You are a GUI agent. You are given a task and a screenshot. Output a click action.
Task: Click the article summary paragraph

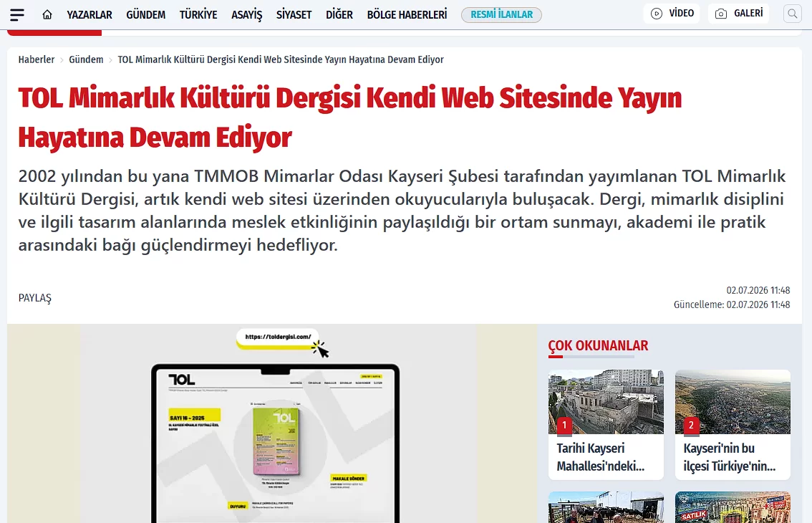tap(402, 211)
